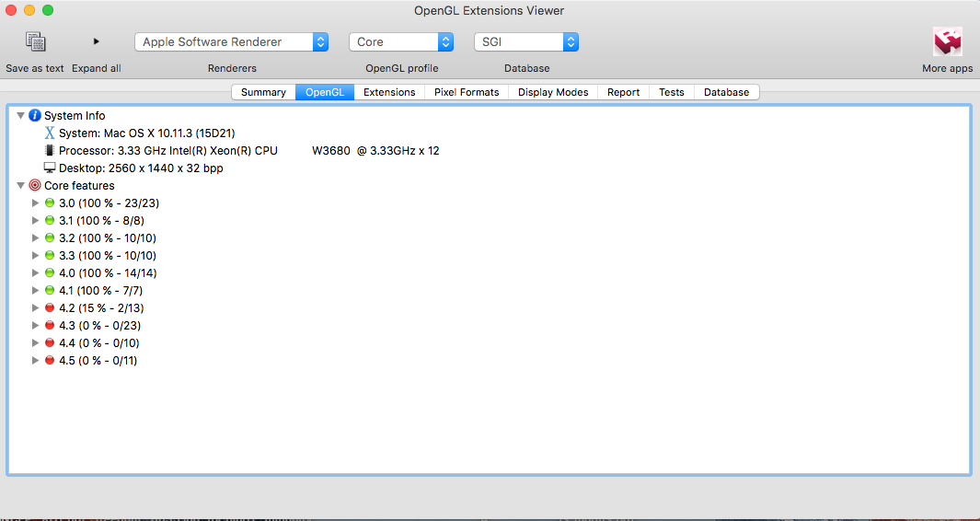Click red status dot for 4.5
Image resolution: width=980 pixels, height=521 pixels.
[x=50, y=361]
